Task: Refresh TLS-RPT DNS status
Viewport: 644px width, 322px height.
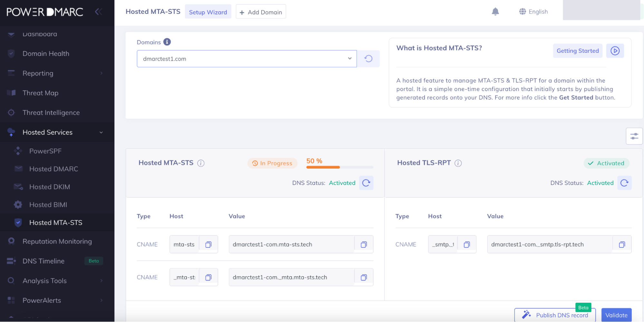Action: coord(624,183)
